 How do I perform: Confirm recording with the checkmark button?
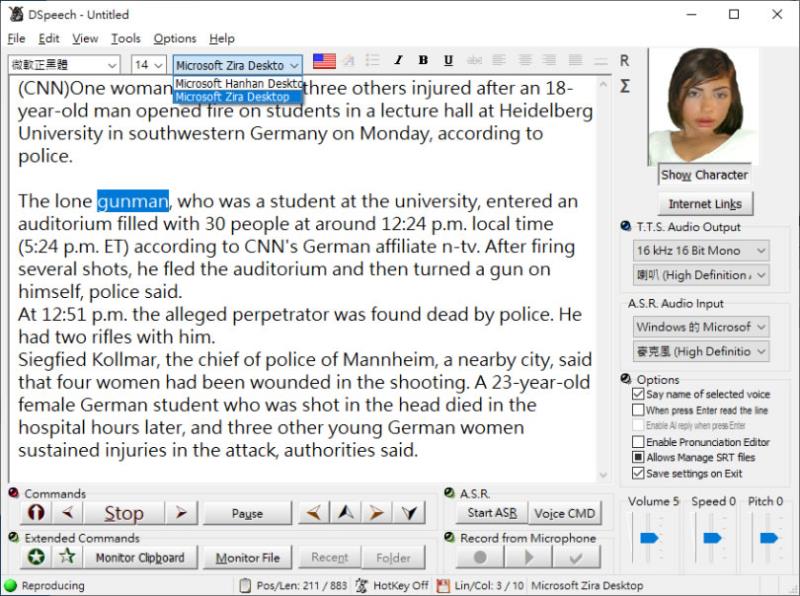point(576,557)
